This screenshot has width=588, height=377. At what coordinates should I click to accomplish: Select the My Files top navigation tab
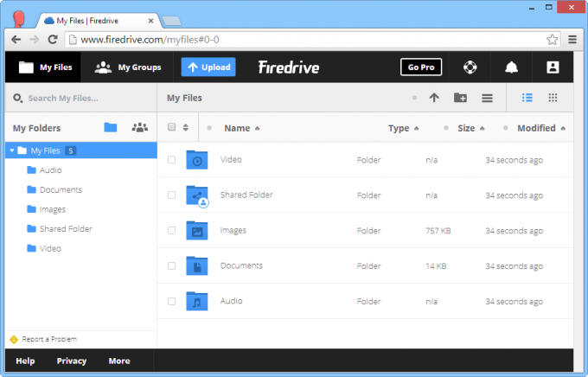pyautogui.click(x=43, y=67)
